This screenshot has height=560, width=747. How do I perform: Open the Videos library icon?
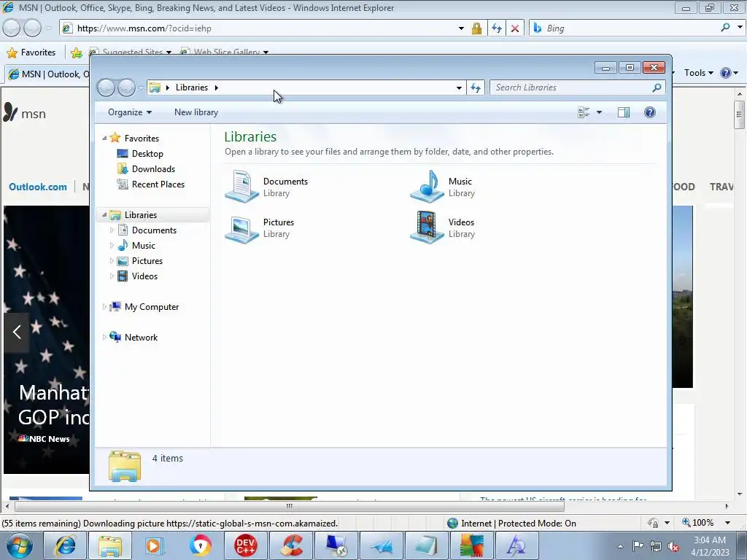click(x=427, y=227)
